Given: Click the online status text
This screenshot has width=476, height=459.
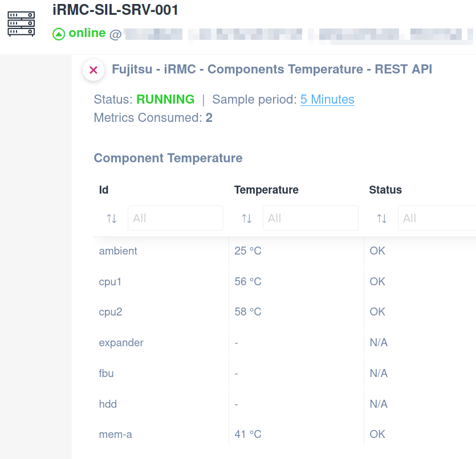Looking at the screenshot, I should point(87,32).
